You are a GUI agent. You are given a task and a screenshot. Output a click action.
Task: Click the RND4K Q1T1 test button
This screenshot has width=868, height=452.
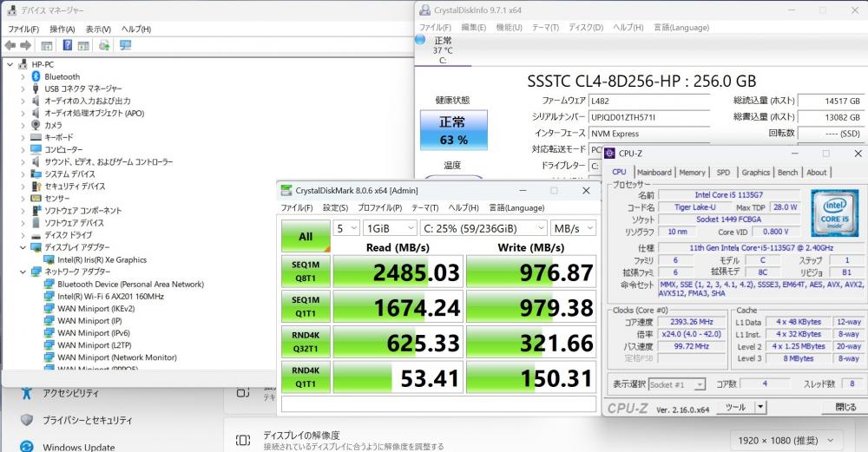click(306, 377)
